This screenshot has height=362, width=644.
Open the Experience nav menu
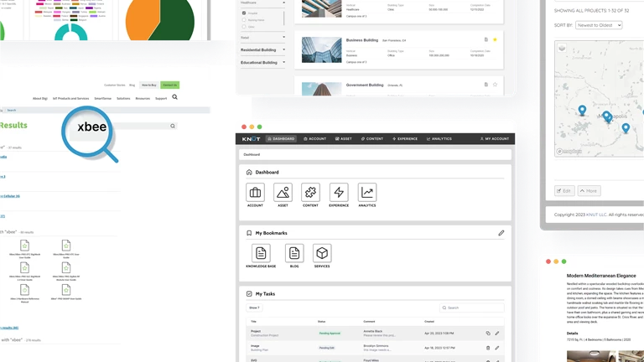(405, 139)
